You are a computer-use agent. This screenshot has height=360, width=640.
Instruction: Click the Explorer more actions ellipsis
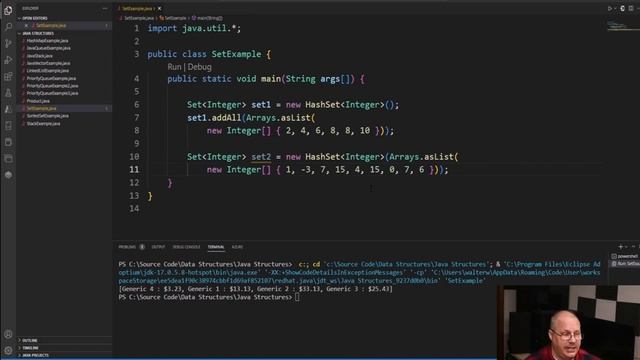pyautogui.click(x=105, y=8)
